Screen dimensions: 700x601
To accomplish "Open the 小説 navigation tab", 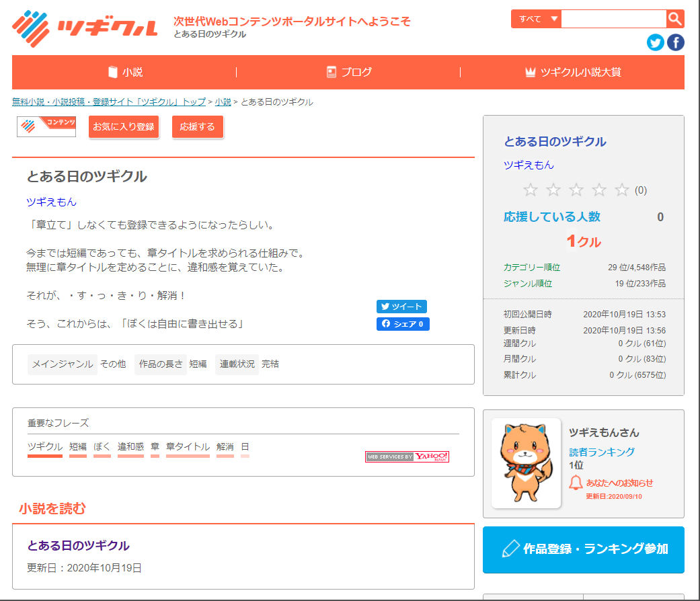I will click(125, 72).
